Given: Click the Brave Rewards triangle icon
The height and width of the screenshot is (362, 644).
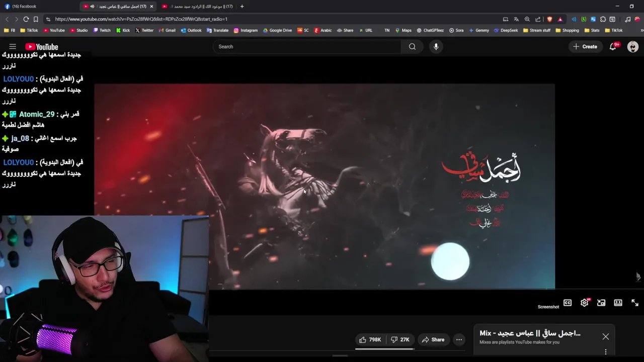Looking at the screenshot, I should [560, 19].
